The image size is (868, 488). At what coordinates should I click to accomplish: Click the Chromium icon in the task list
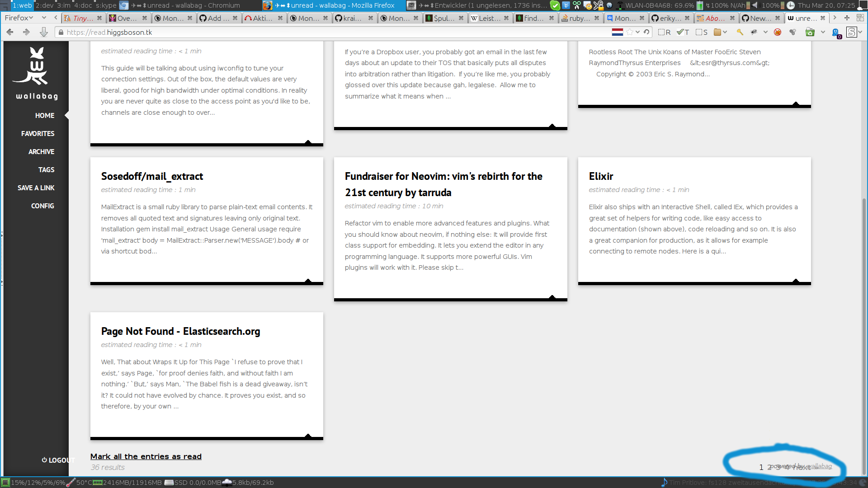[124, 5]
